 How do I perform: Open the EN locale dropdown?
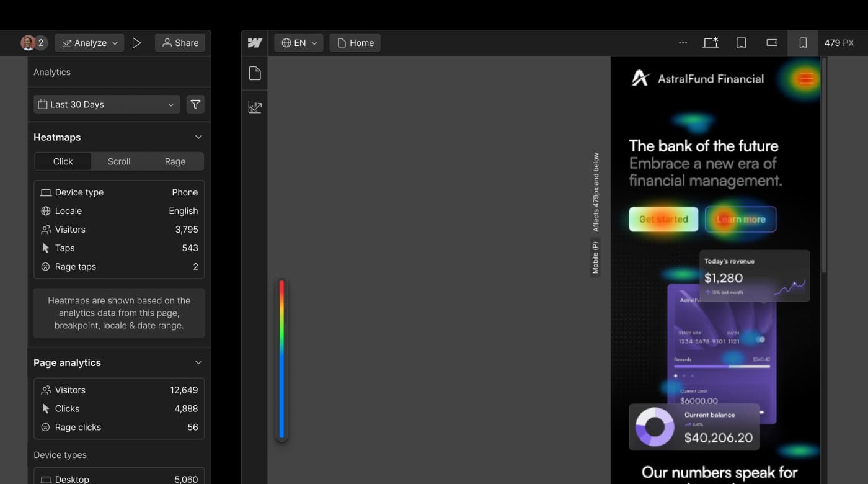[299, 43]
